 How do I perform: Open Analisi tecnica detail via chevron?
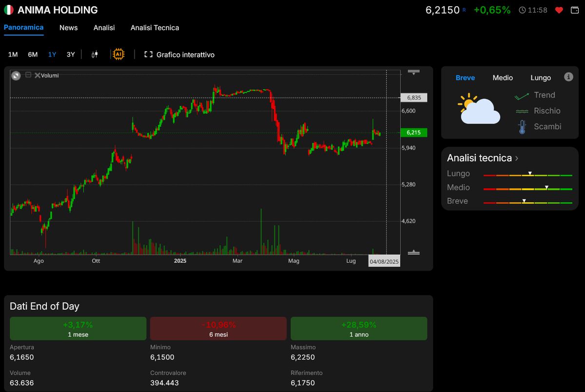pyautogui.click(x=517, y=158)
